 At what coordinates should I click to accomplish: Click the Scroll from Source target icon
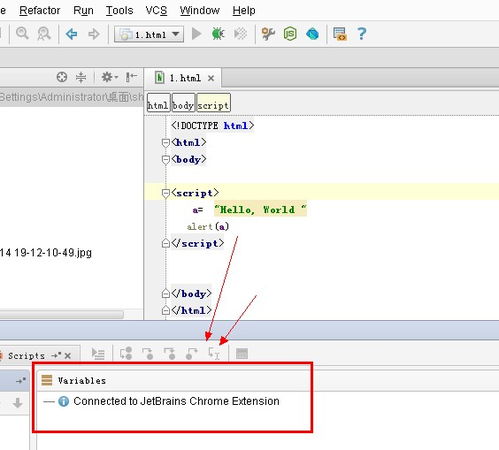click(x=62, y=77)
